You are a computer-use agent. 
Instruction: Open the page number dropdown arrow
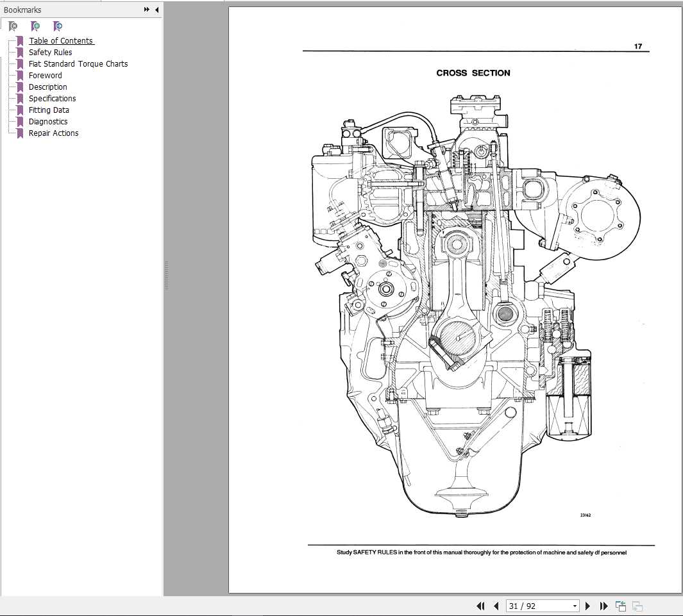pos(574,605)
